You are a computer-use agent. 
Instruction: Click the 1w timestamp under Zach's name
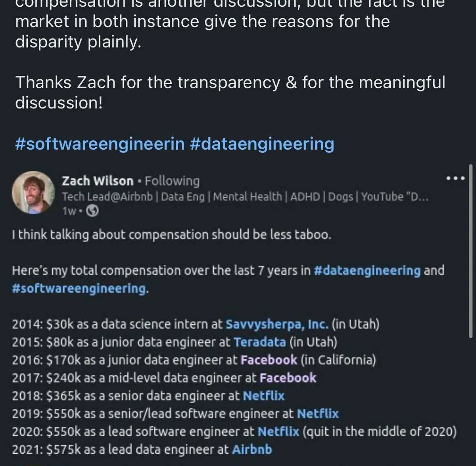pyautogui.click(x=69, y=211)
